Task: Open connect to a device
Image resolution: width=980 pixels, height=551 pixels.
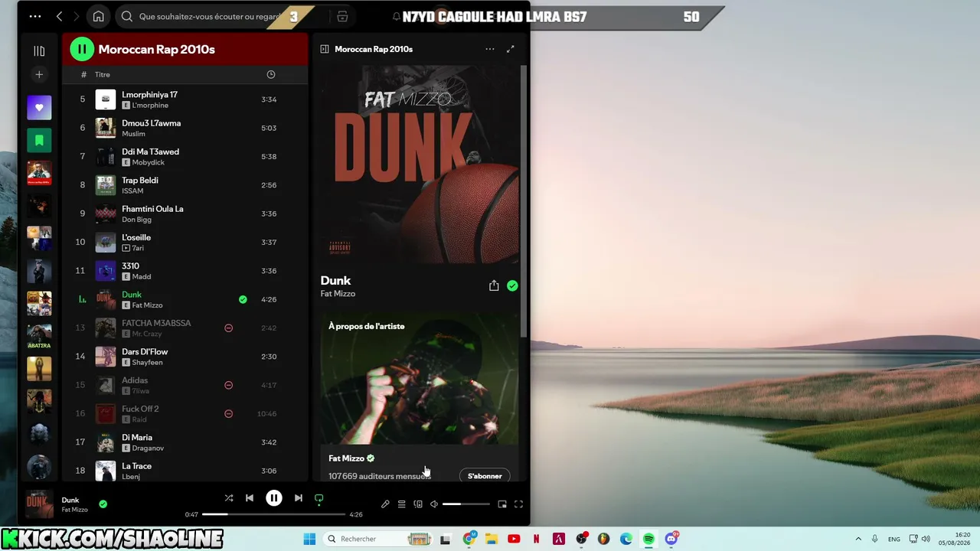Action: tap(418, 504)
